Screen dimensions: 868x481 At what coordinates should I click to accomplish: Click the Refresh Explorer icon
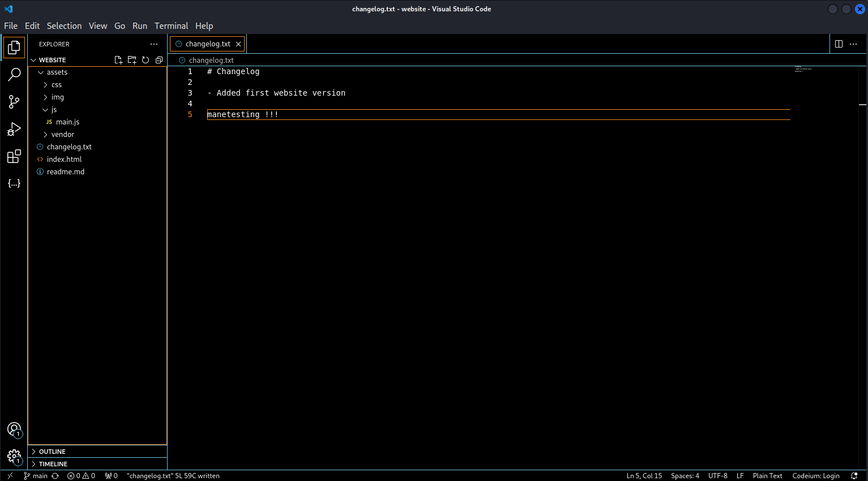click(146, 59)
